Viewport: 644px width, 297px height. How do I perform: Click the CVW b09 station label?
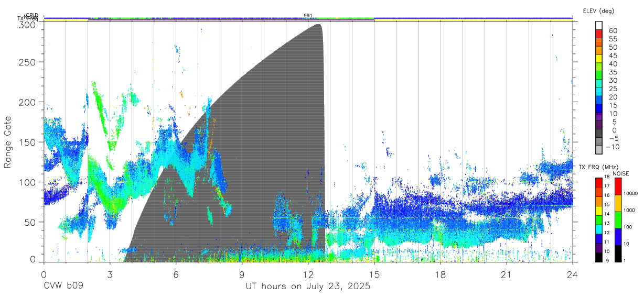click(63, 287)
